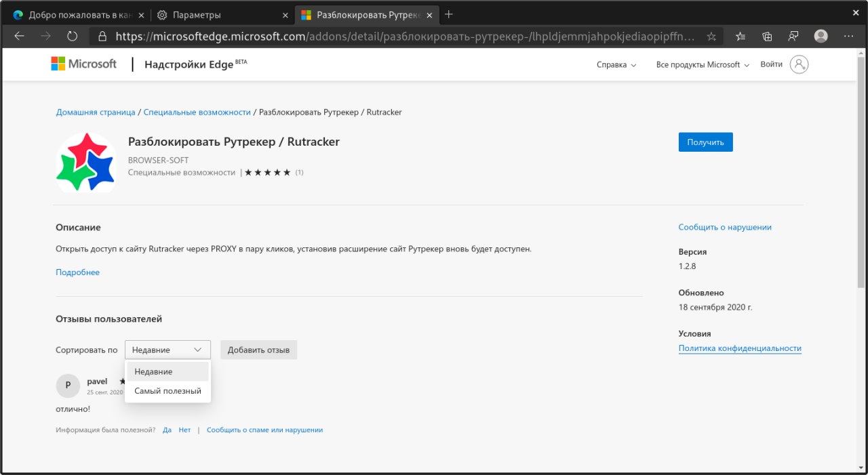868x475 pixels.
Task: Click Нет for review helpfulness
Action: (x=184, y=430)
